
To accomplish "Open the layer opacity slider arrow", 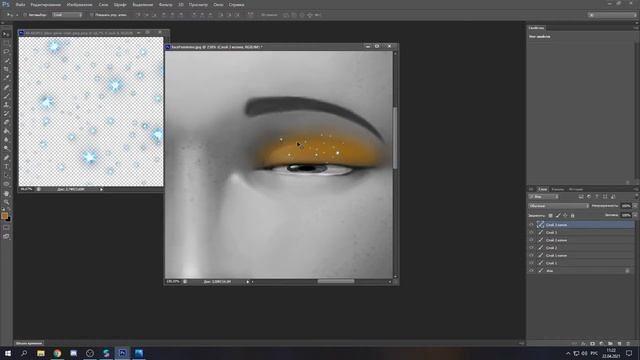I will click(635, 206).
